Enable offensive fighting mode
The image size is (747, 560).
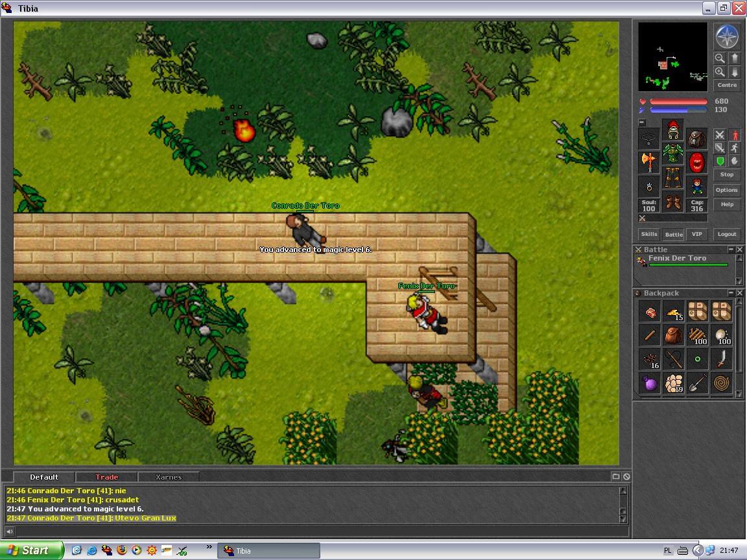coord(720,135)
